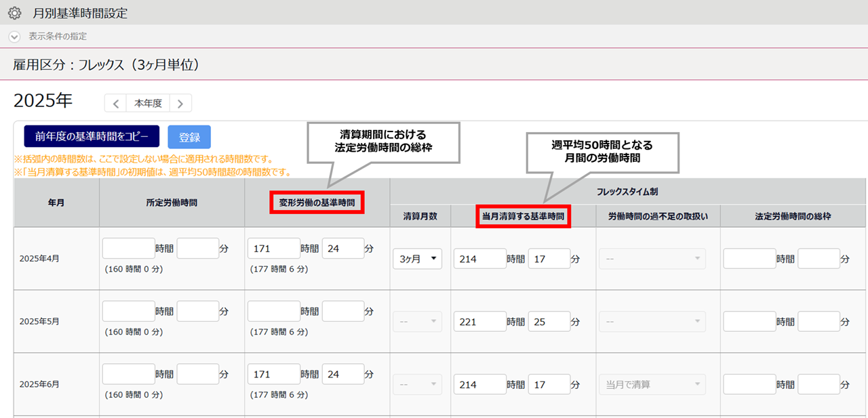Click the フレックスタイム制 group header
This screenshot has height=418, width=868.
click(x=628, y=192)
